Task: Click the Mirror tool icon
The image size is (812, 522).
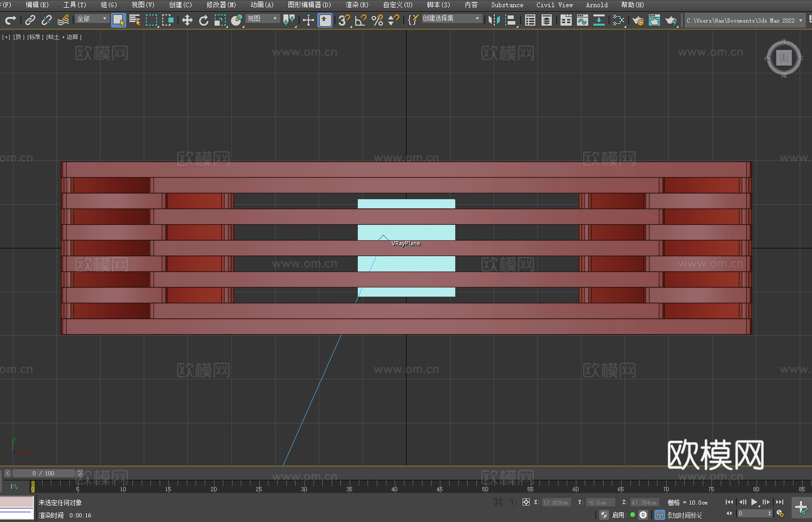Action: point(494,20)
